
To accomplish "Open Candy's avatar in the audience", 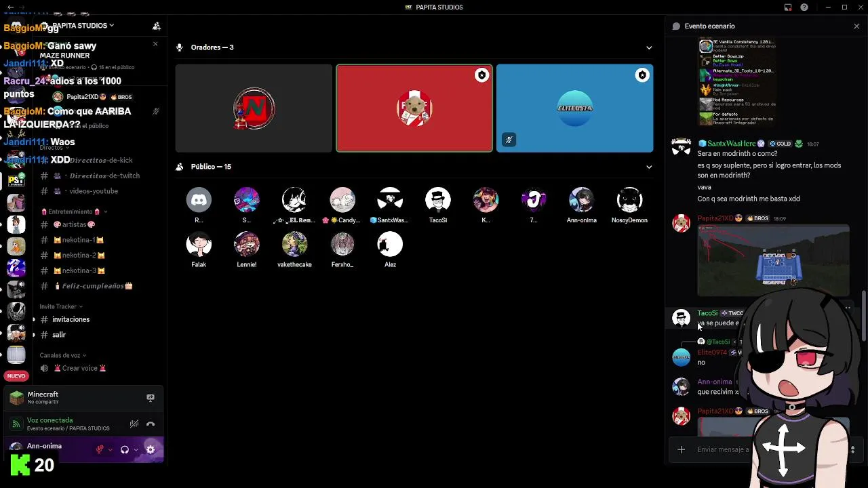I will tap(342, 200).
